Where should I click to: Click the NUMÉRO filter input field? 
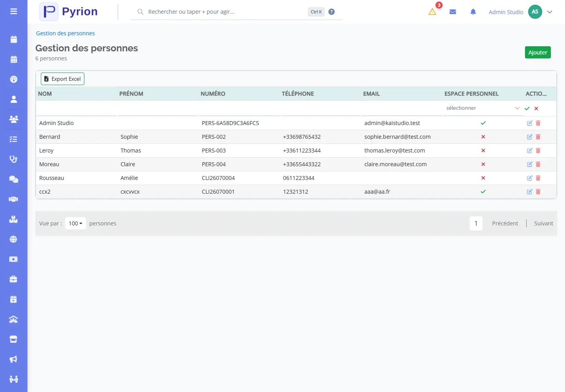[239, 108]
